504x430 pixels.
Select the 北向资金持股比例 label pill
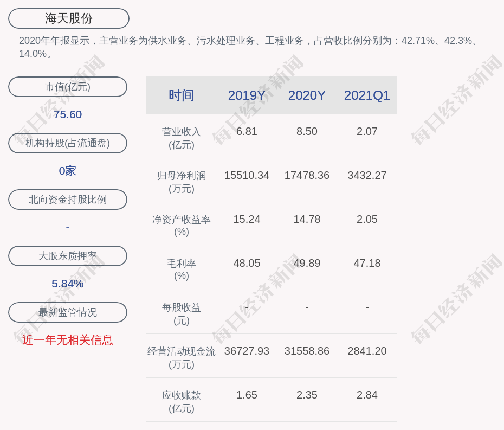click(x=68, y=200)
